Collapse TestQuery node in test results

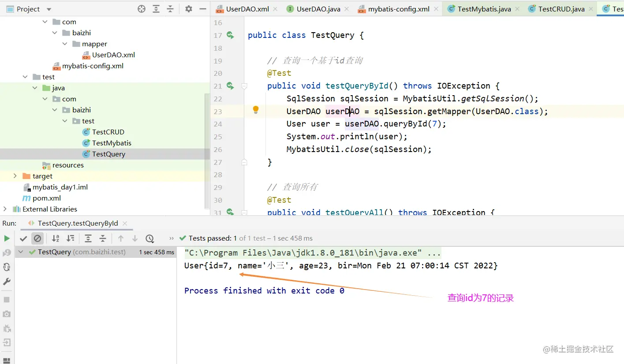click(x=21, y=252)
